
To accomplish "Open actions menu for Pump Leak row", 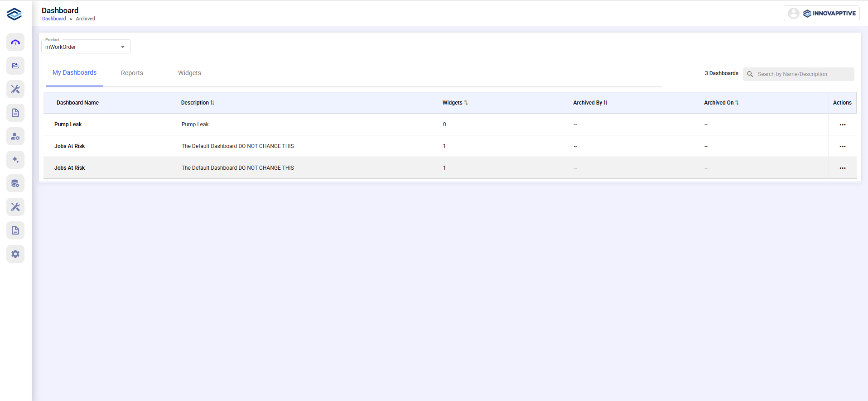I will [842, 124].
